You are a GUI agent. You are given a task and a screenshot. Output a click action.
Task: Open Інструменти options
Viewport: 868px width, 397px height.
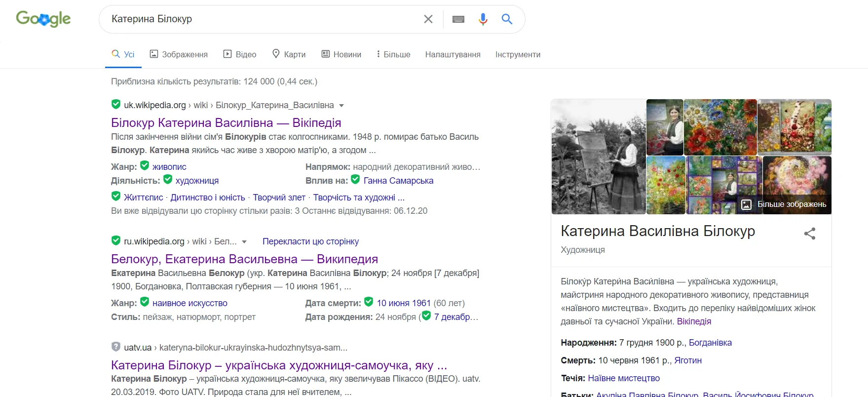tap(518, 54)
